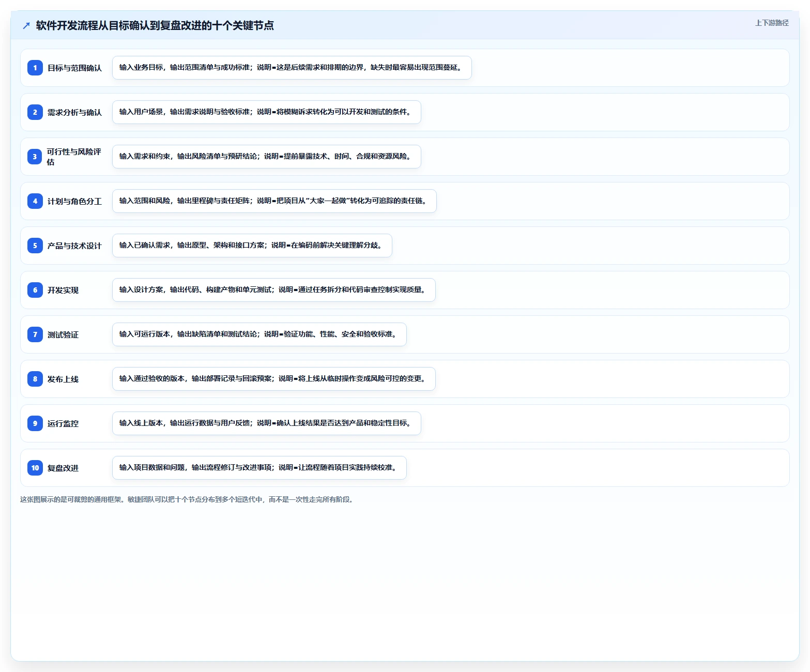This screenshot has width=810, height=672.
Task: Click the description starting 输入需求和约束
Action: (x=267, y=157)
